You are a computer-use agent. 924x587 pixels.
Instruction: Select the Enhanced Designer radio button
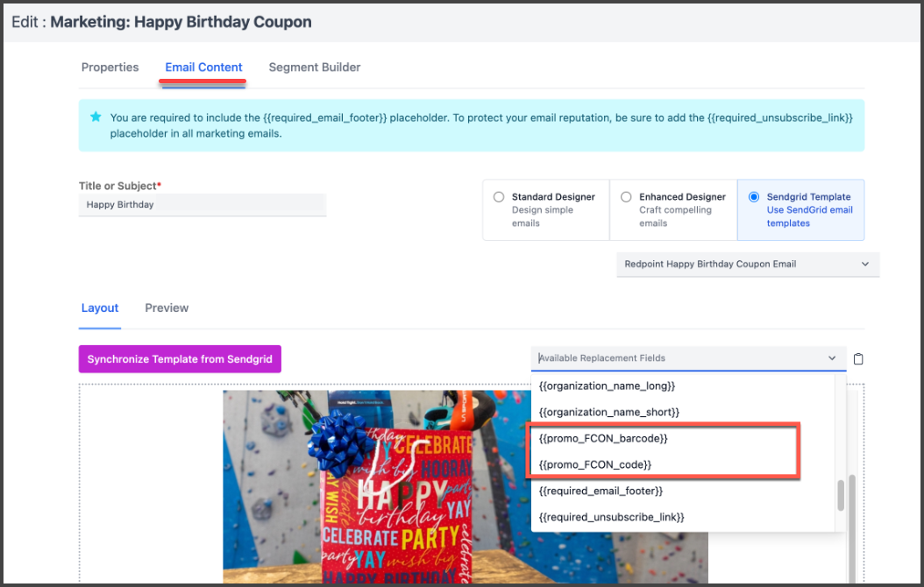click(x=626, y=197)
